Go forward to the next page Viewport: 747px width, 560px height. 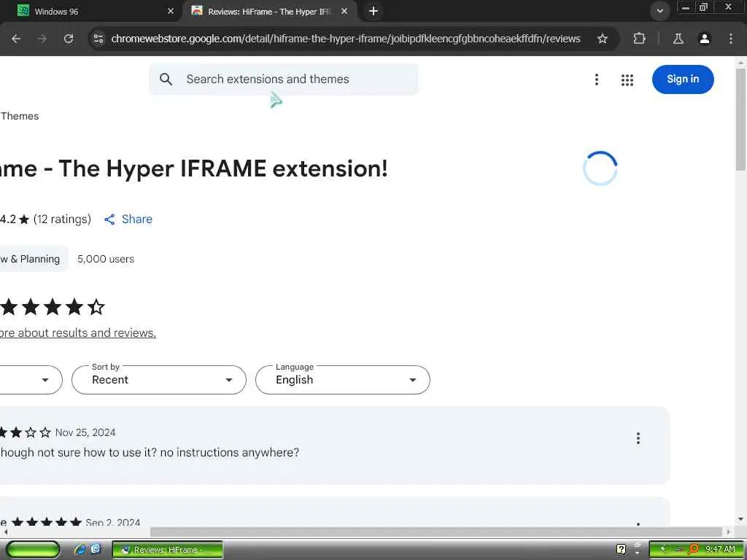point(42,39)
